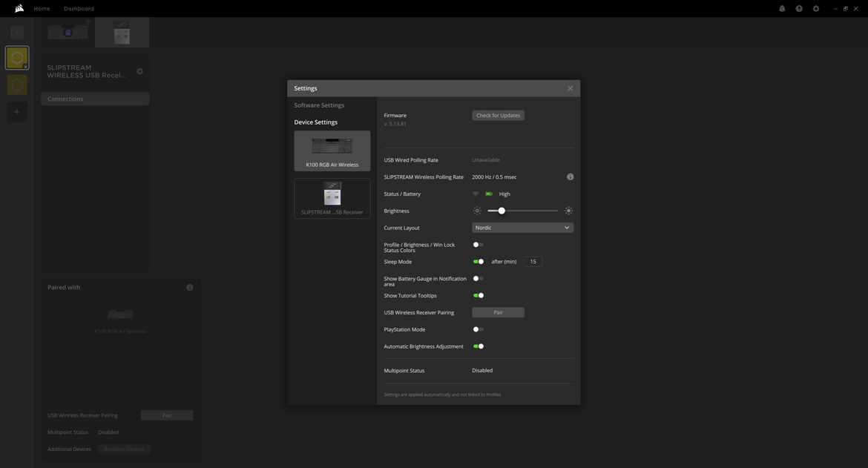This screenshot has width=868, height=468.
Task: Click the wireless signal status icon
Action: (476, 194)
